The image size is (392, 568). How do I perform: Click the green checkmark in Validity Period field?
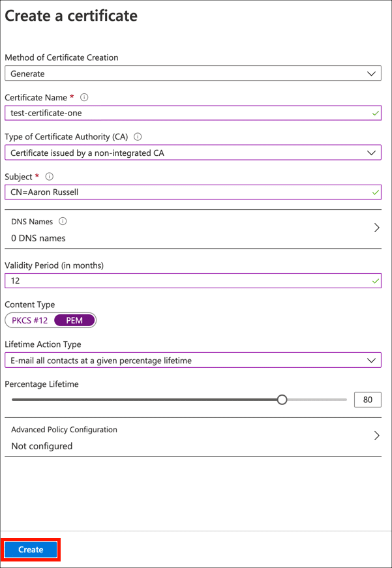click(375, 281)
